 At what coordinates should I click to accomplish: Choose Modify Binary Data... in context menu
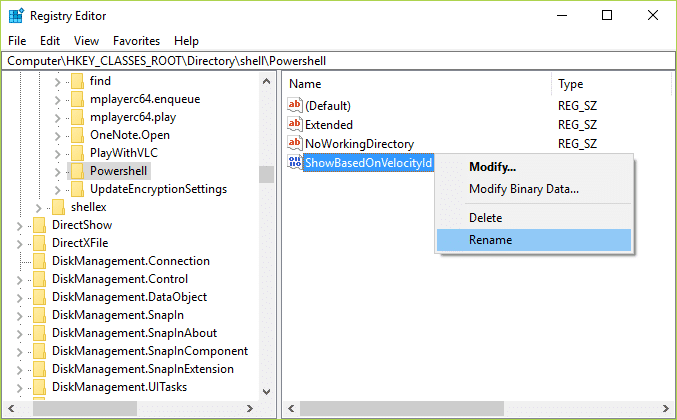[x=534, y=189]
